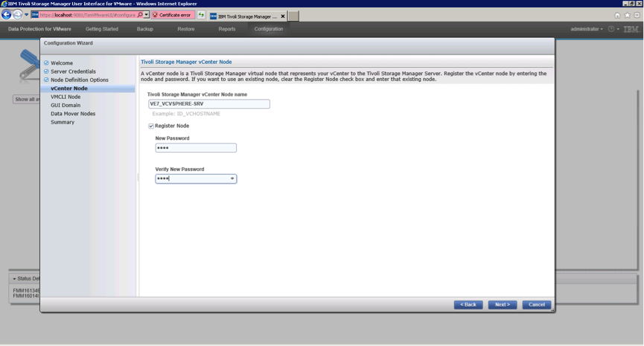Select Server Credentials wizard step
644x346 pixels.
[x=73, y=71]
